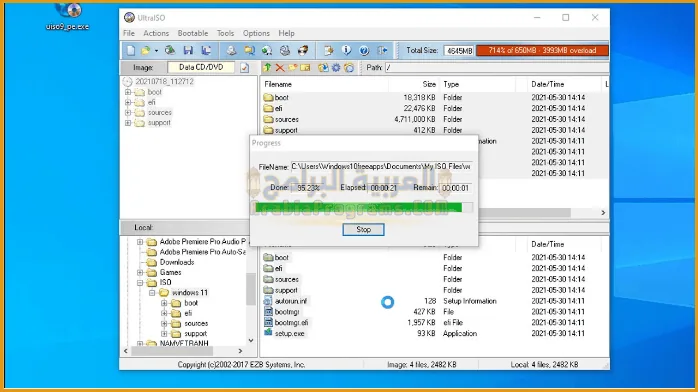Click Filename column header in image list

(x=278, y=84)
